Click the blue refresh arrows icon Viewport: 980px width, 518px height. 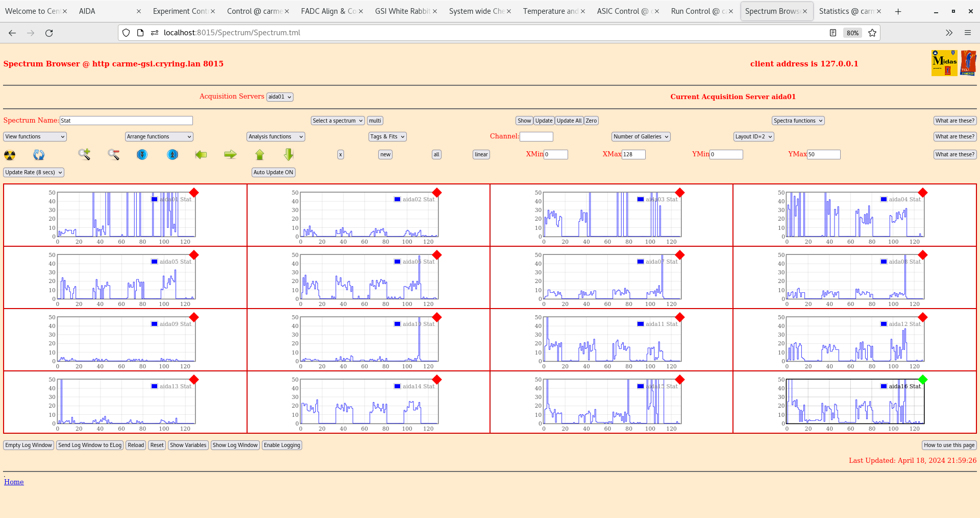tap(39, 155)
